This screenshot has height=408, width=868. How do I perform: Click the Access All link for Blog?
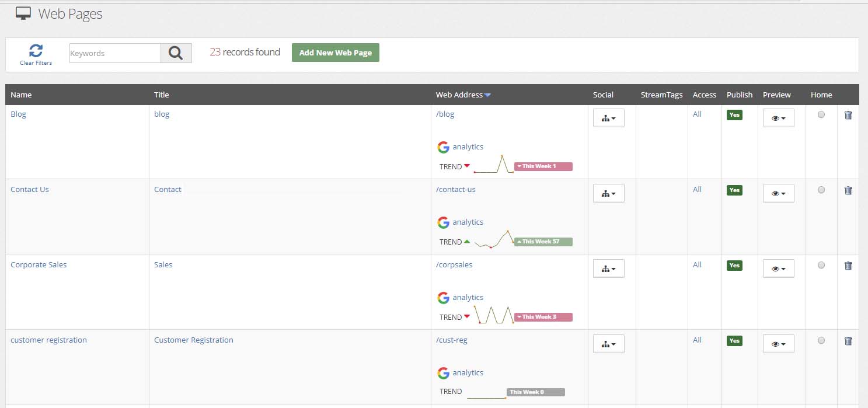pyautogui.click(x=697, y=114)
